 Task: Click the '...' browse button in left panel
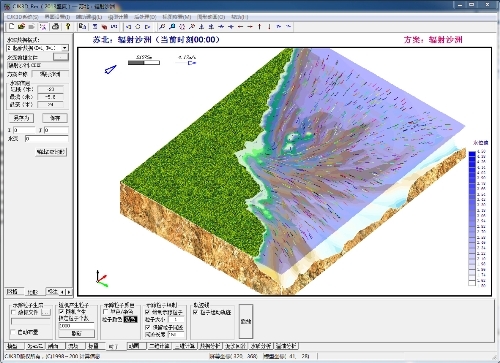click(x=60, y=57)
